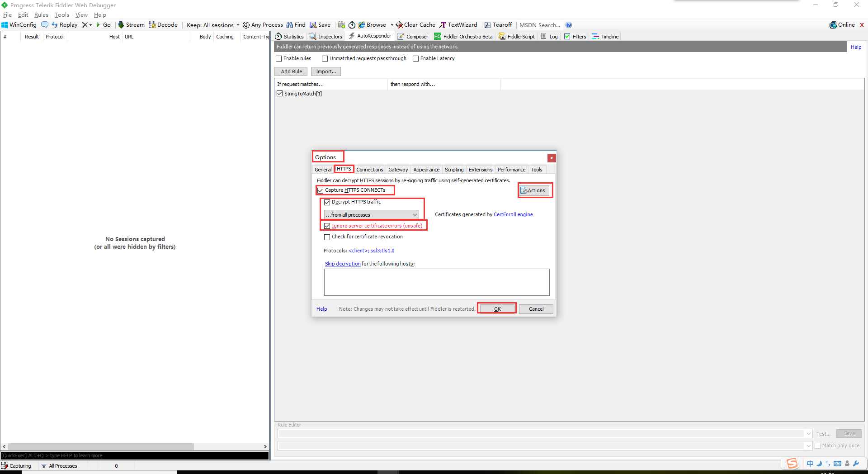This screenshot has width=868, height=474.
Task: Open the Gateway options tab
Action: (x=398, y=170)
